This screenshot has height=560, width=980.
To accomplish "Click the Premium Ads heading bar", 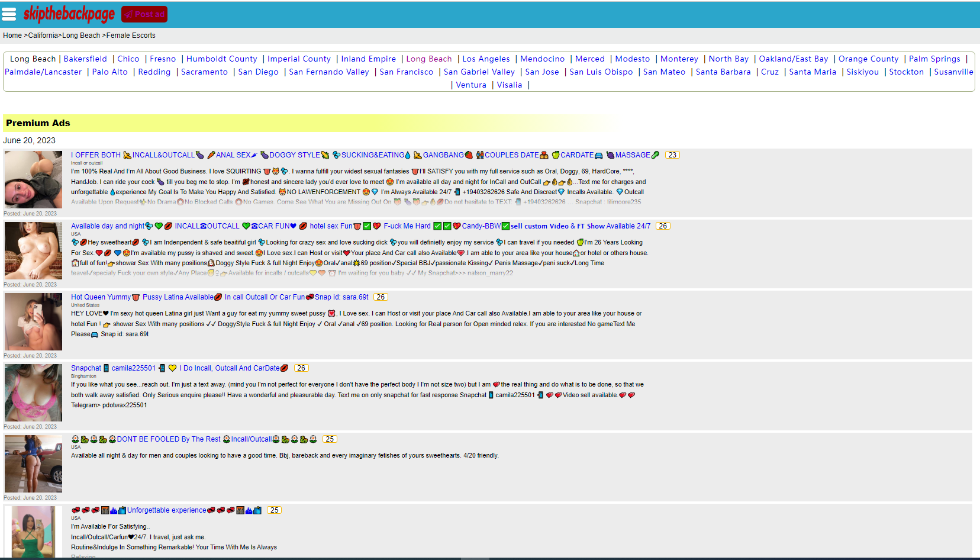I will point(296,123).
